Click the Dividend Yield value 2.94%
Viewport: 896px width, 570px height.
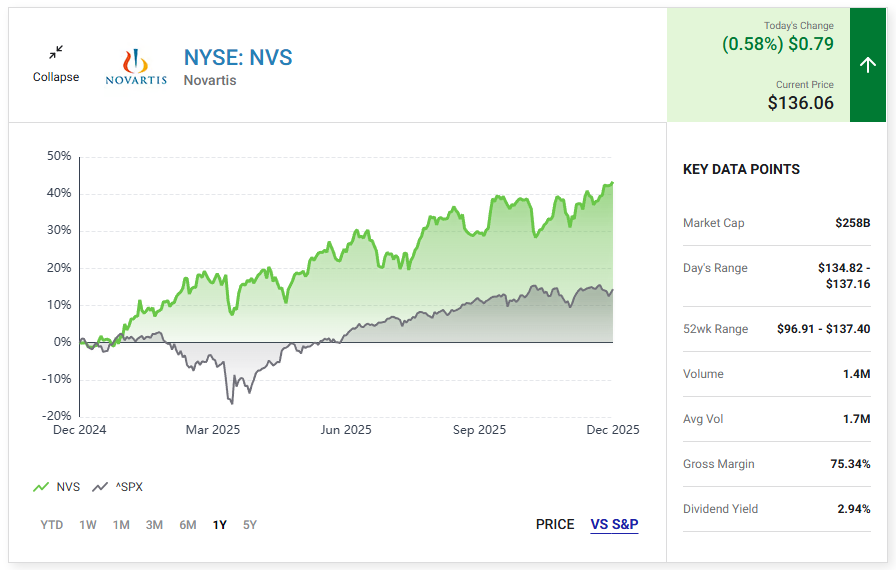click(x=854, y=509)
